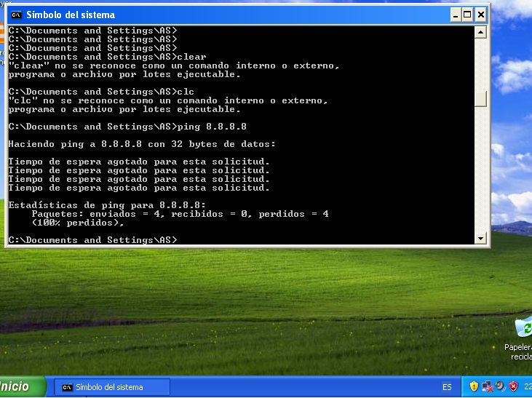Click the Símbolo del sistema window title text
Viewport: 532px width, 398px height.
[71, 15]
